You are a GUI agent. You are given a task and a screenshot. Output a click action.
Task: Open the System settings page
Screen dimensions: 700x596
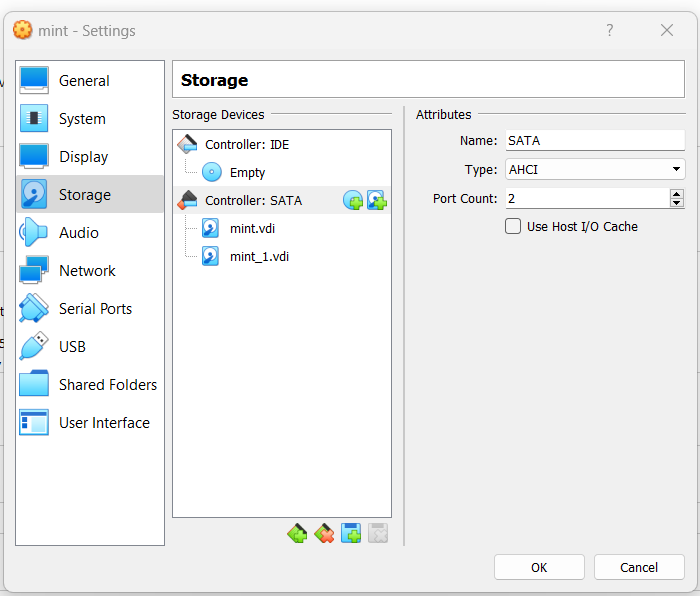(x=90, y=119)
